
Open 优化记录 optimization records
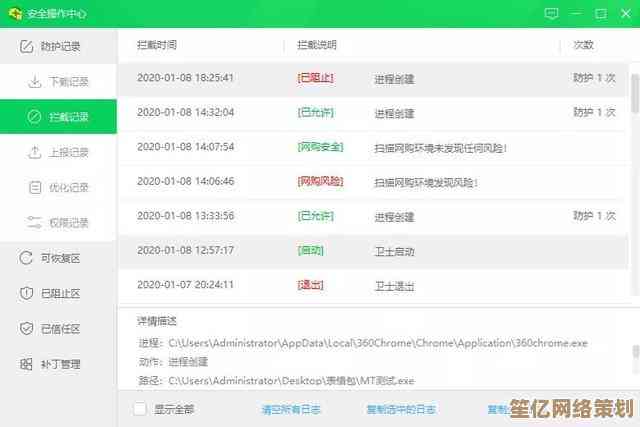point(68,187)
